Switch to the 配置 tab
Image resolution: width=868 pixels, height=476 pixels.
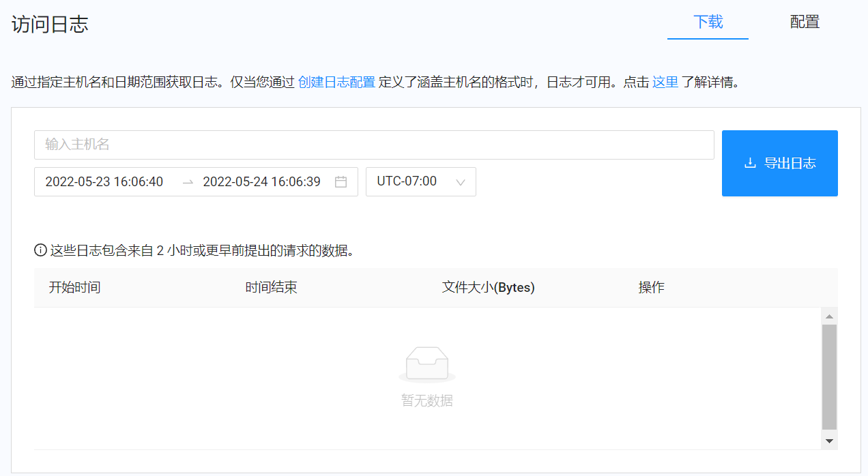(804, 23)
